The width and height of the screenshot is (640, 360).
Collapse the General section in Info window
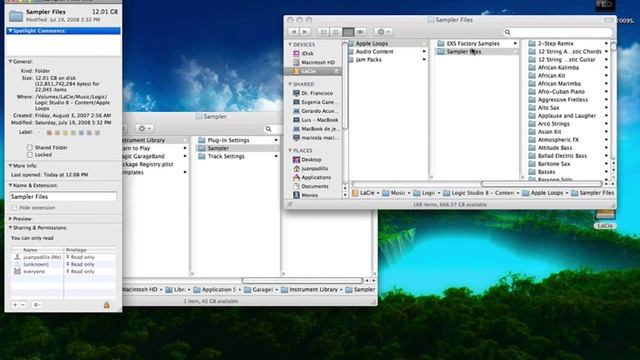point(10,62)
